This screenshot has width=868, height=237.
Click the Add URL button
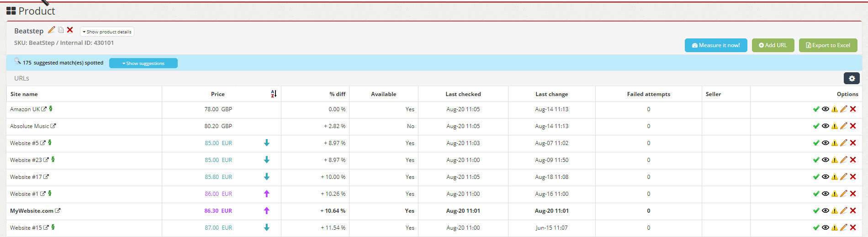pos(773,45)
